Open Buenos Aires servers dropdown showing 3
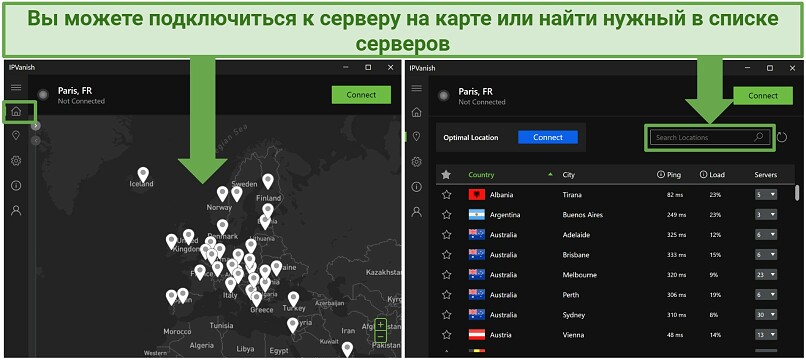The image size is (806, 360). (766, 215)
